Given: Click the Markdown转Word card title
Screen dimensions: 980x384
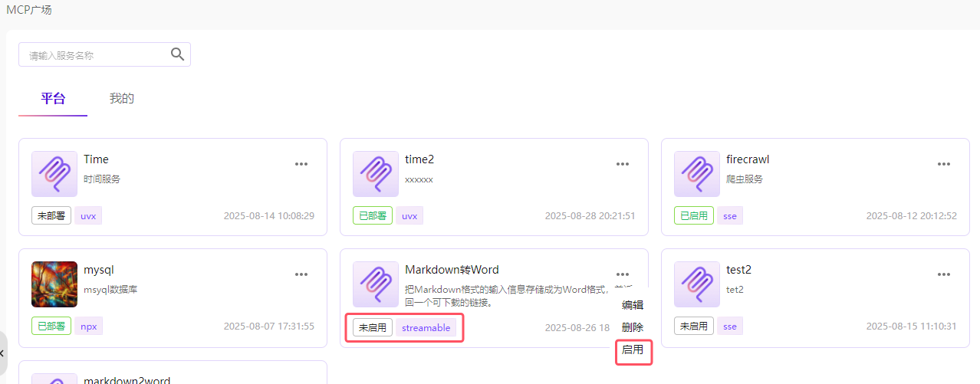Looking at the screenshot, I should 452,270.
